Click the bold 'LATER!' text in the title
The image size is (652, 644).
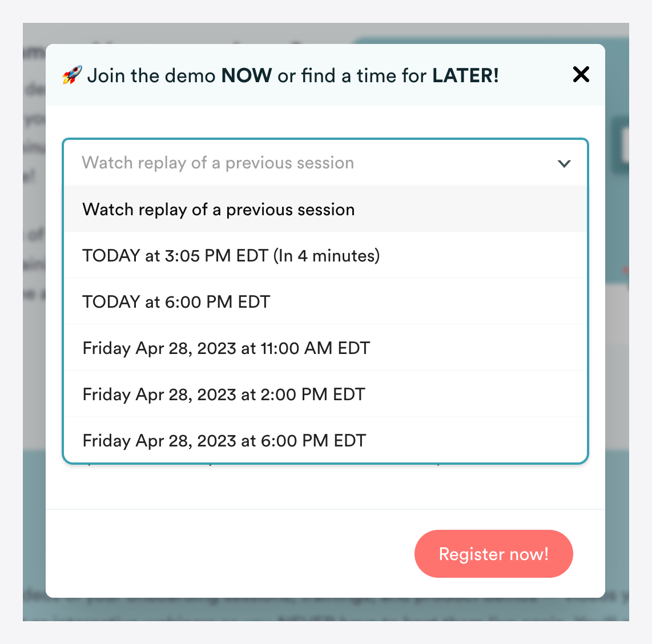coord(464,75)
